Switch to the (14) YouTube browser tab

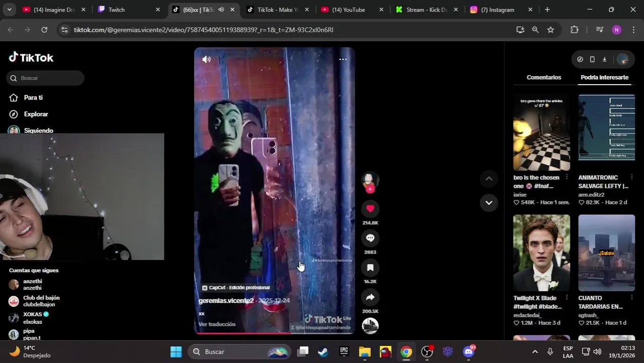coord(352,10)
